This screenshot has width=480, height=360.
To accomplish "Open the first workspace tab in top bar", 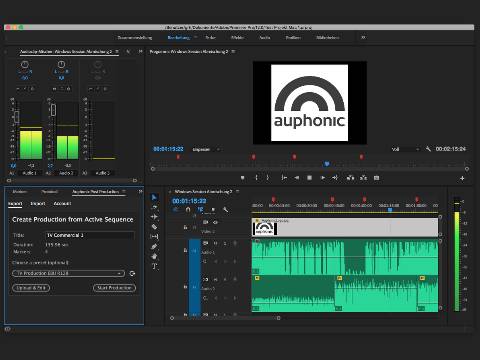I will pos(135,37).
